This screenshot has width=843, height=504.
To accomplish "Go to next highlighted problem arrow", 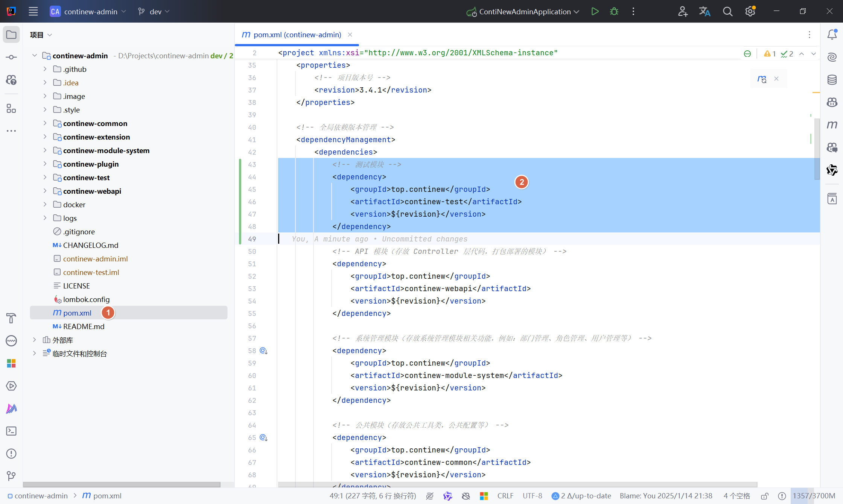I will click(x=814, y=54).
